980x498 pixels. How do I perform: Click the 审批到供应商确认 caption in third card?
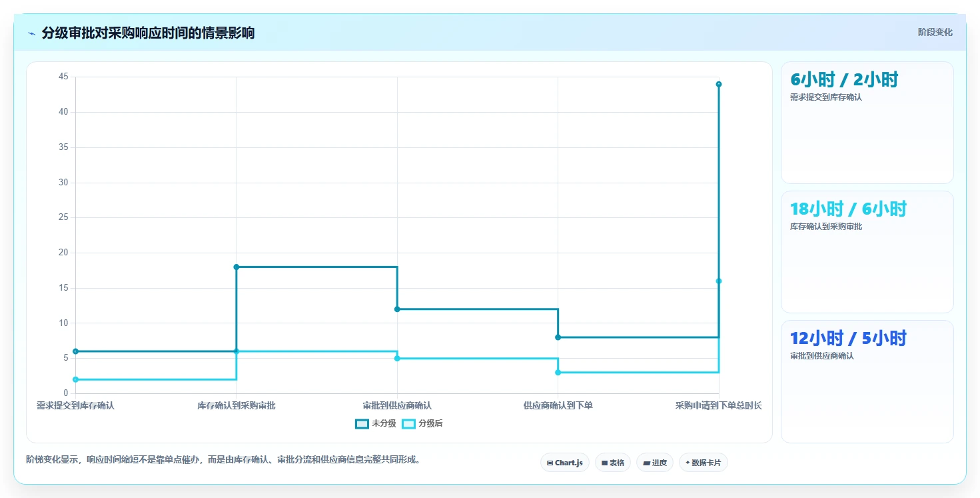pos(822,356)
